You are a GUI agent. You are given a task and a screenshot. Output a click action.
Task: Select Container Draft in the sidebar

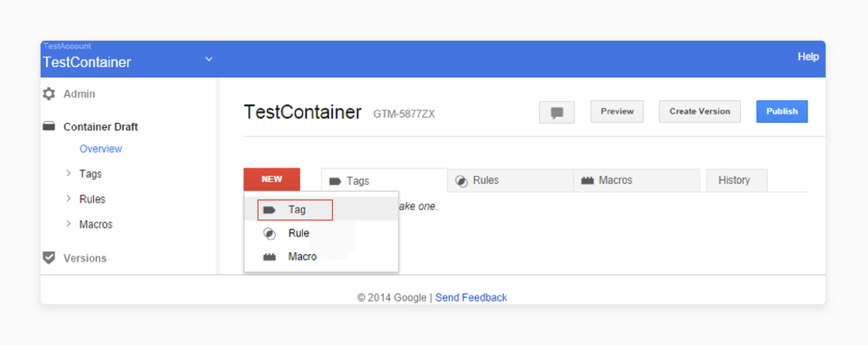pos(100,127)
